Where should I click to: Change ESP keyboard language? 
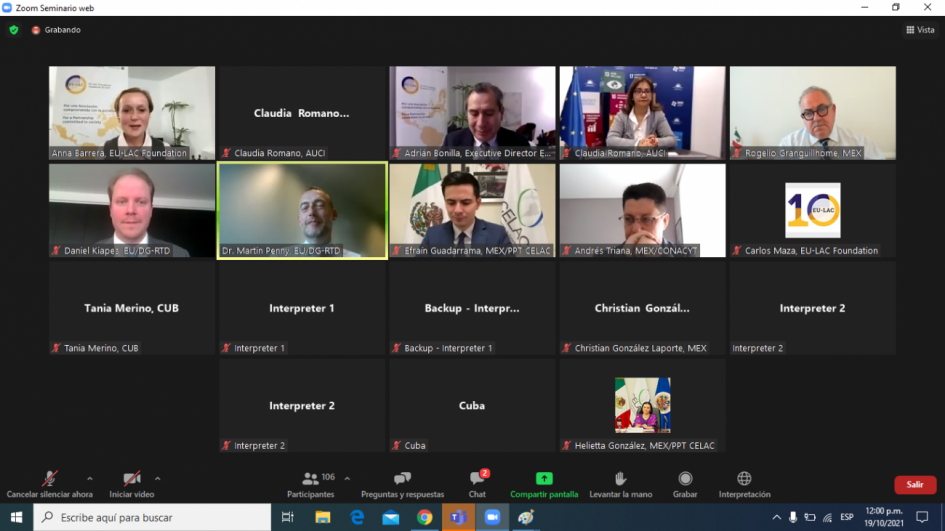pos(847,517)
